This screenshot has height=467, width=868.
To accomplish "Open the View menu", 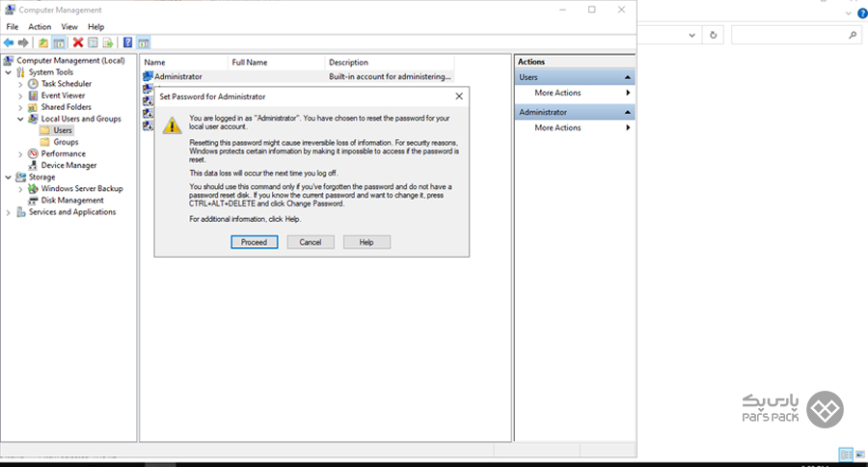I will point(69,27).
